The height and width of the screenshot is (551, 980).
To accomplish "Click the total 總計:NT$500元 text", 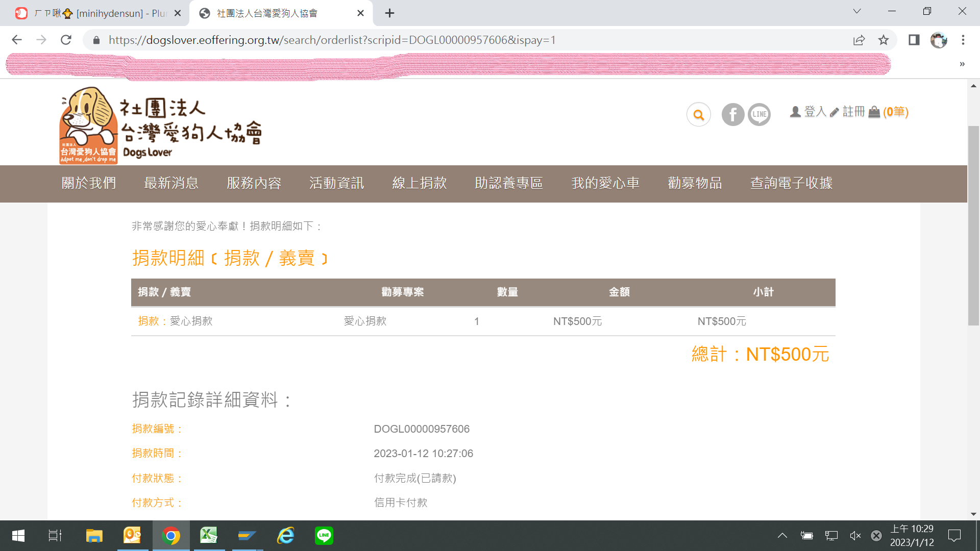I will click(761, 354).
